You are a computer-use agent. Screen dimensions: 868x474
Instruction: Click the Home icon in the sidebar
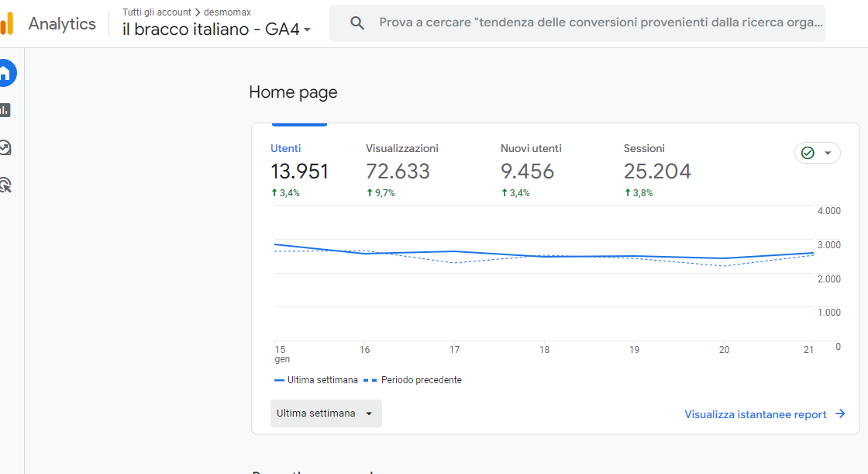pos(5,73)
